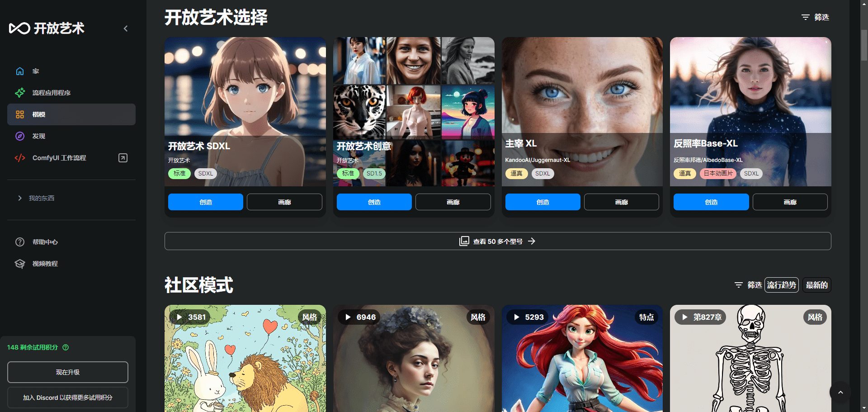868x412 pixels.
Task: Click 创造 under 开放艺术 SDXL
Action: (x=206, y=202)
